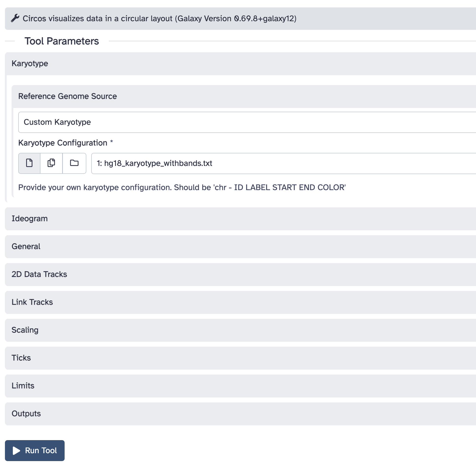
Task: Run the Circos tool
Action: click(x=35, y=450)
